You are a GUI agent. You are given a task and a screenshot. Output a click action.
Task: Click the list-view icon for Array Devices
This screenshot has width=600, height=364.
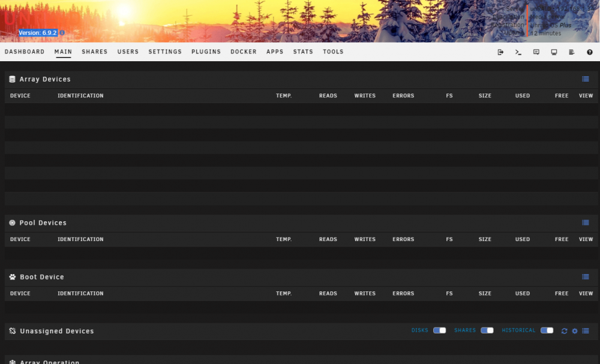click(586, 79)
